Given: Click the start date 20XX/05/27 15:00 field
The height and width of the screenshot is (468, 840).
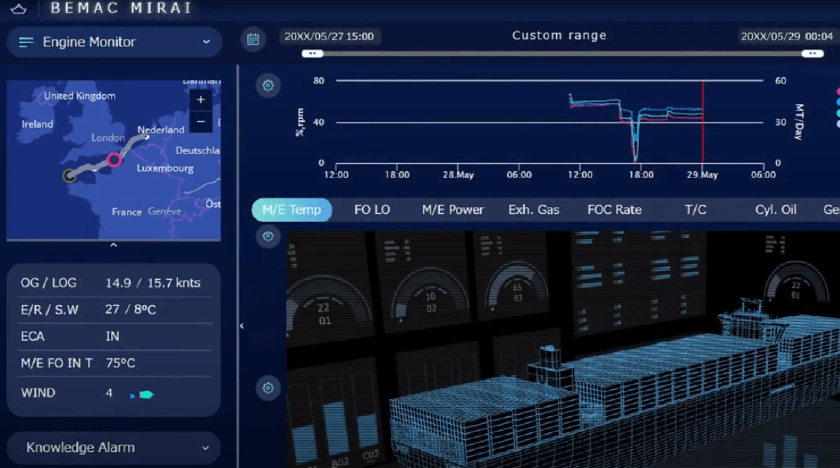Looking at the screenshot, I should coord(329,36).
